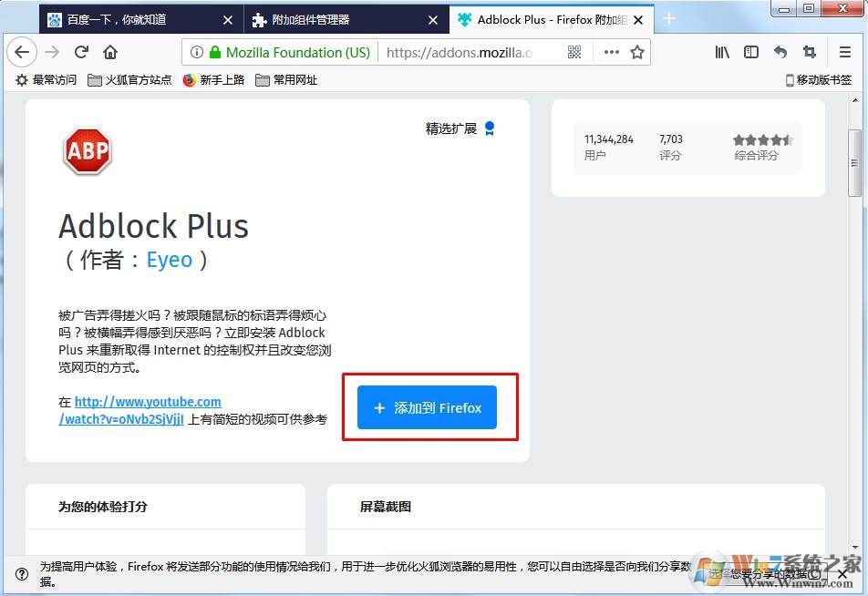Click the 添加到 Firefox button
Screen dimensions: 868x596
click(x=427, y=407)
